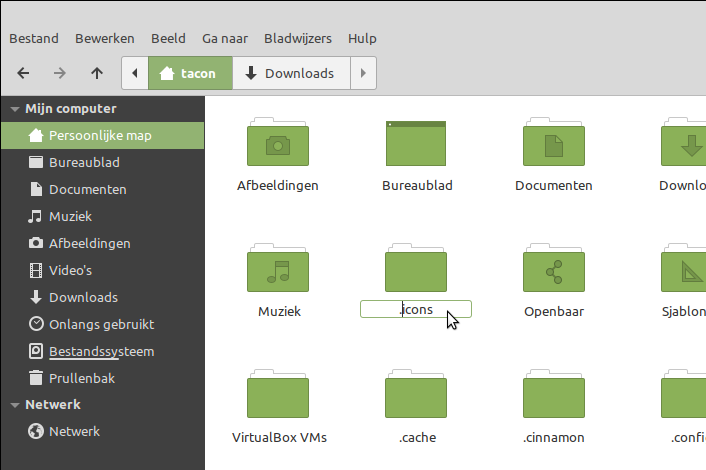
Task: Click the Back navigation arrow
Action: coord(23,73)
